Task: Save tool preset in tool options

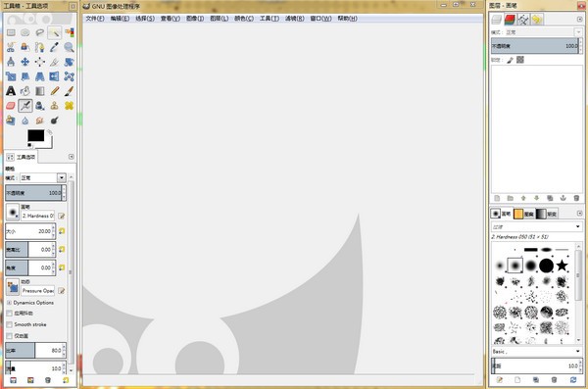Action: click(x=13, y=380)
